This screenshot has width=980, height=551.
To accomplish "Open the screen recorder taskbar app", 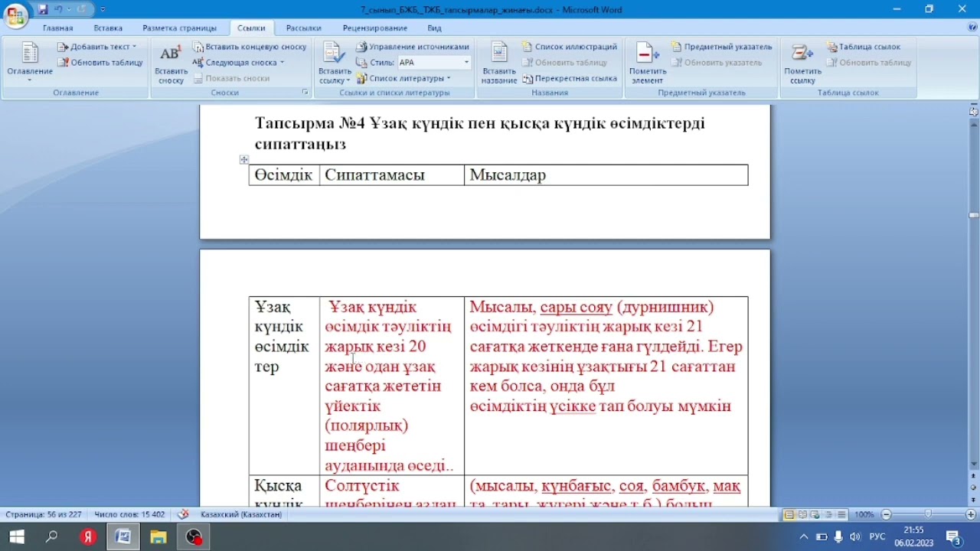I will (194, 537).
